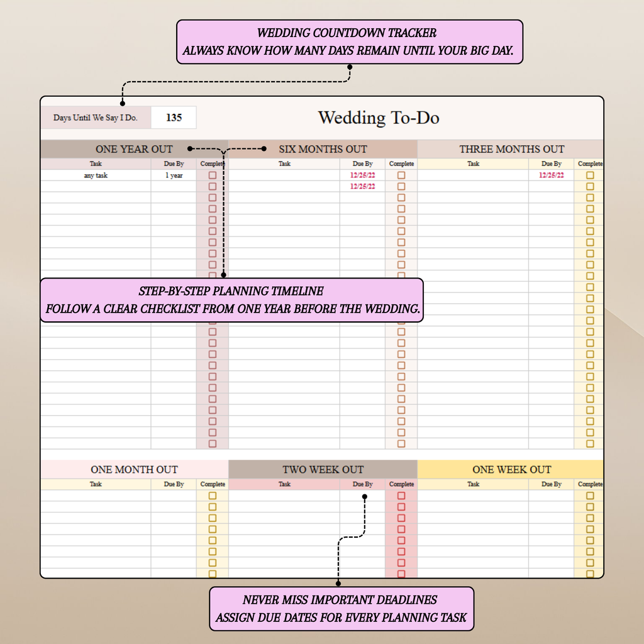Check the Complete box for "any task"
The width and height of the screenshot is (644, 644).
point(212,175)
